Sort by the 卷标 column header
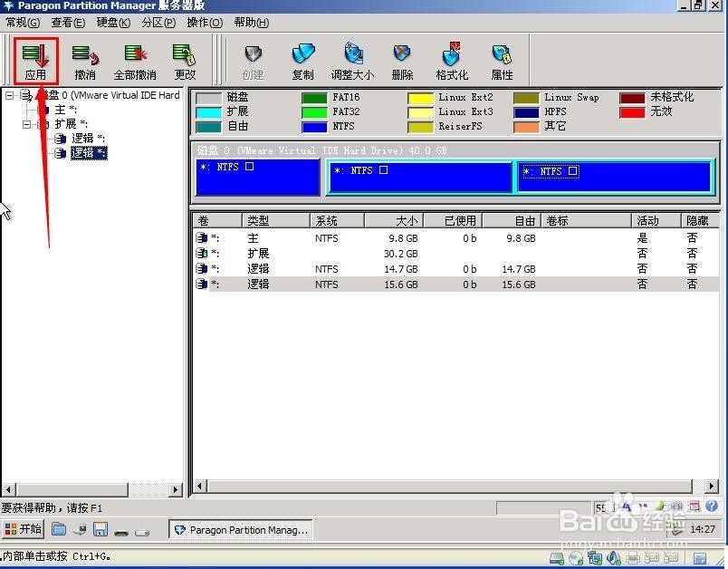 point(587,221)
